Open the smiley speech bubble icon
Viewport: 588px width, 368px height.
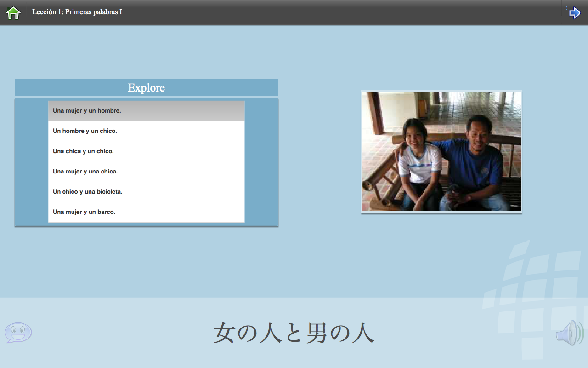[18, 333]
